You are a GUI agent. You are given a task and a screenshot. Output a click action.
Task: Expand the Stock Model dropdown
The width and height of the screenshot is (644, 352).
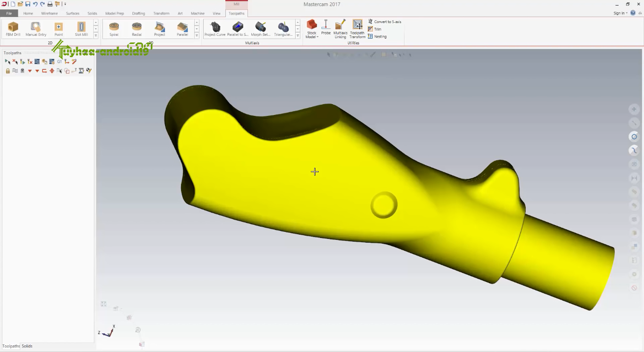click(x=312, y=29)
